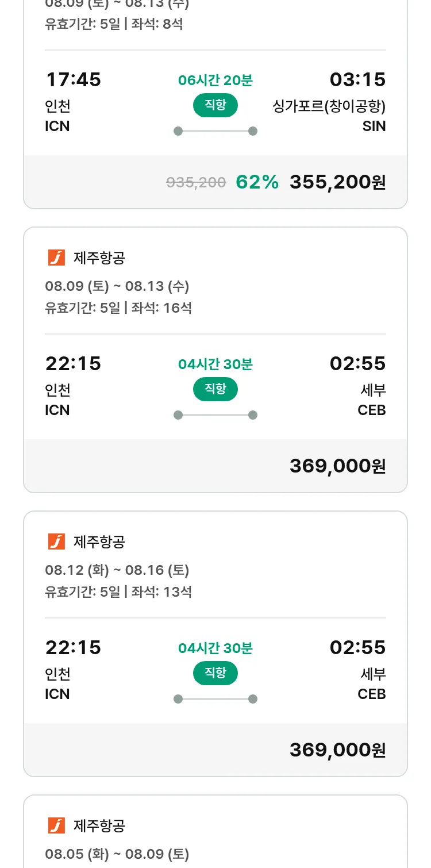This screenshot has height=868, width=431.
Task: Tap the 직항 badge on the 16-seat Cebu flight
Action: pos(215,389)
